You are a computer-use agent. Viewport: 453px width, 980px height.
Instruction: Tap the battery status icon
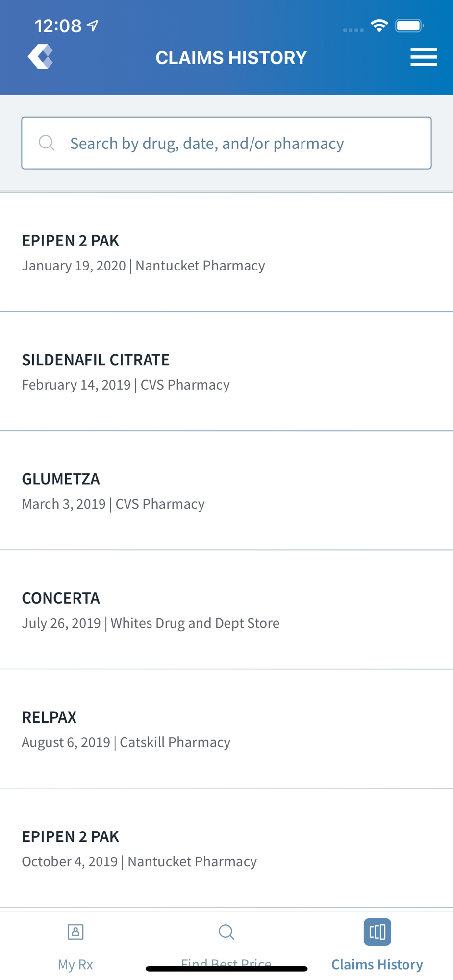[409, 25]
